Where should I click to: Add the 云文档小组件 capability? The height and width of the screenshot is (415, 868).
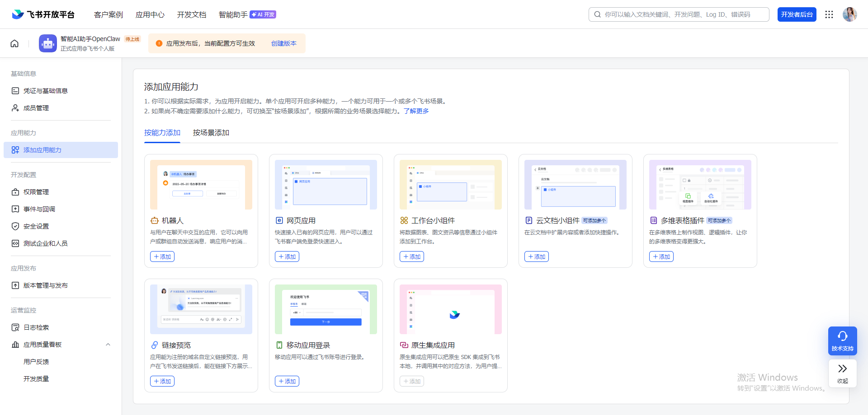(x=537, y=256)
